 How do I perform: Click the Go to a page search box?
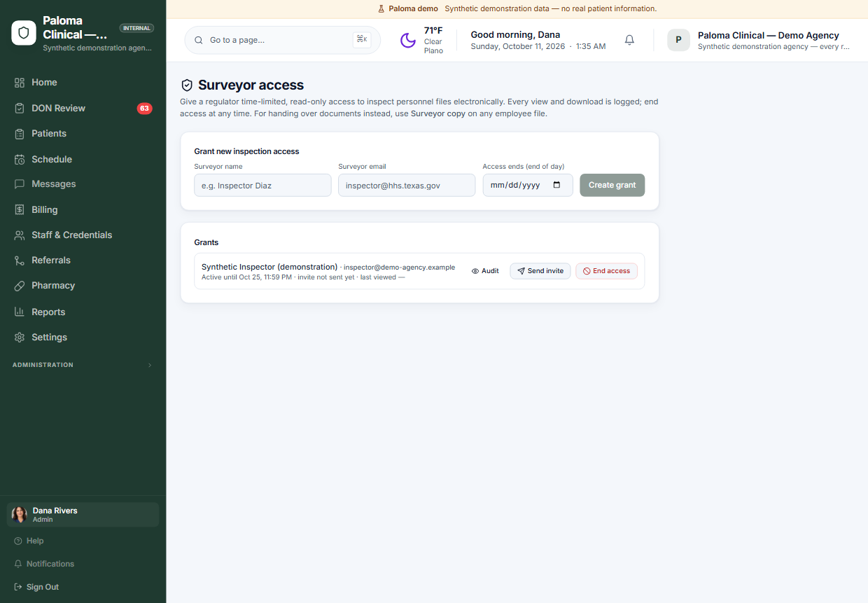pos(283,41)
